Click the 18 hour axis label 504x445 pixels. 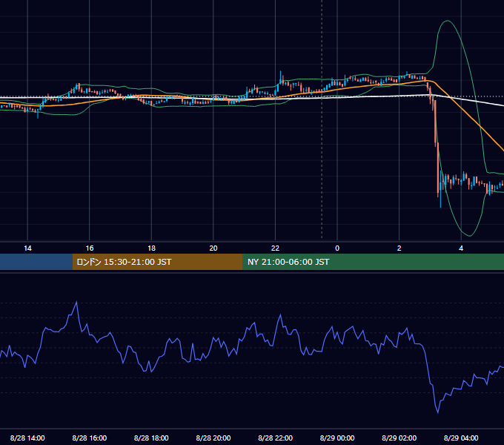(151, 248)
